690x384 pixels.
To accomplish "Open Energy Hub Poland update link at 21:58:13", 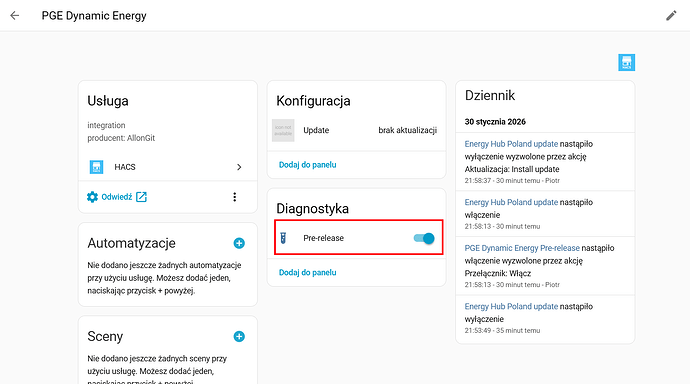I will point(511,202).
